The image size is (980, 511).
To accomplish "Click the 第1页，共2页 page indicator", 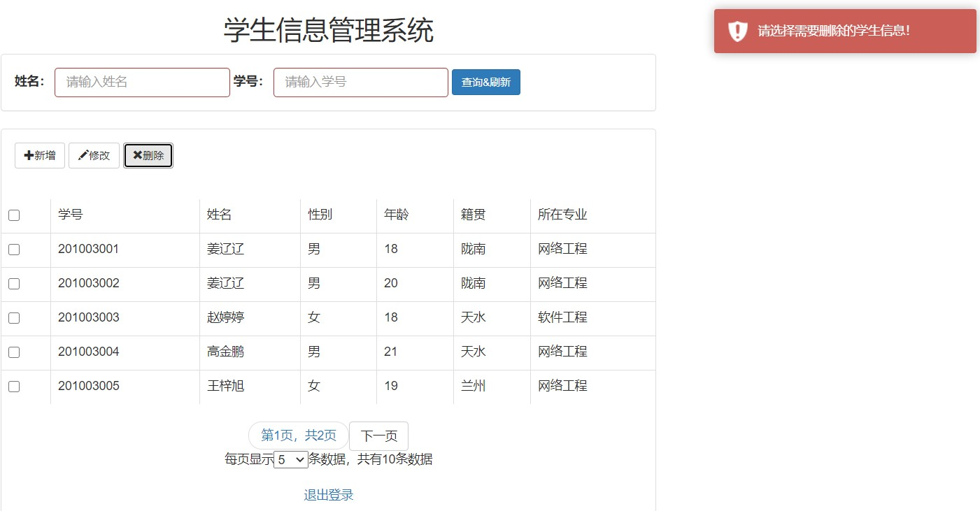I will [x=299, y=436].
